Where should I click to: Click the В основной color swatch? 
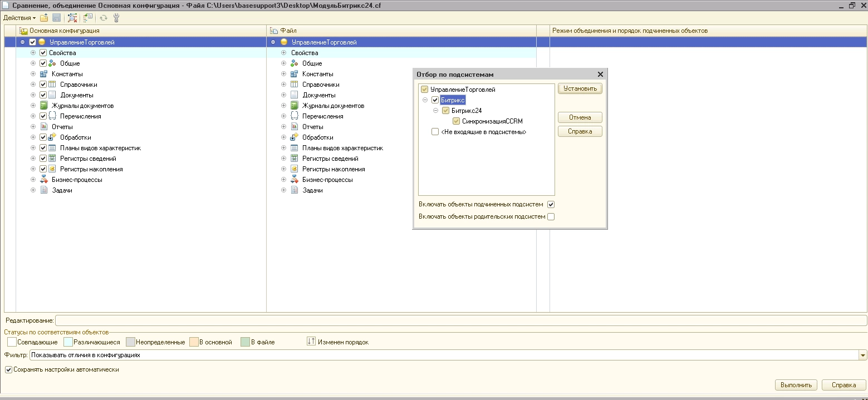[194, 342]
